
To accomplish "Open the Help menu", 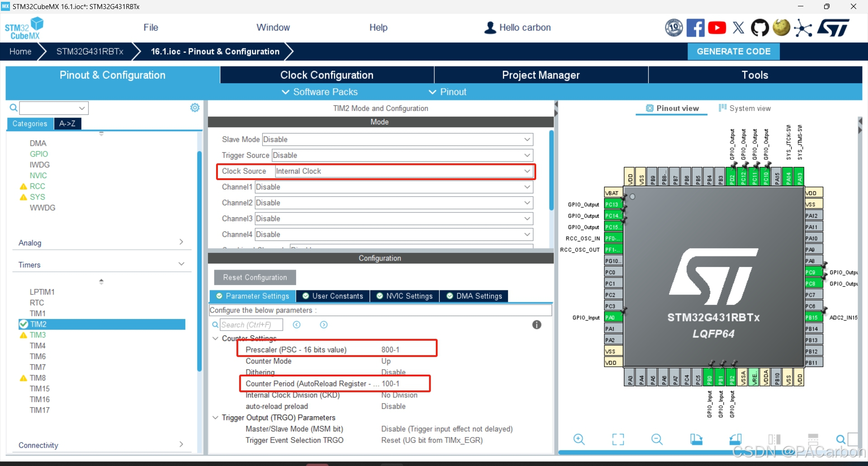I will (x=378, y=28).
